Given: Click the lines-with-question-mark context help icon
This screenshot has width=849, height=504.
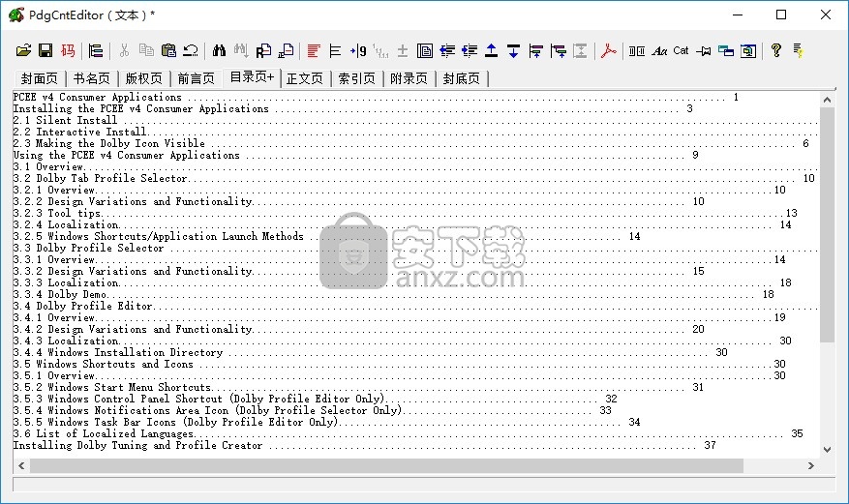Looking at the screenshot, I should click(798, 51).
